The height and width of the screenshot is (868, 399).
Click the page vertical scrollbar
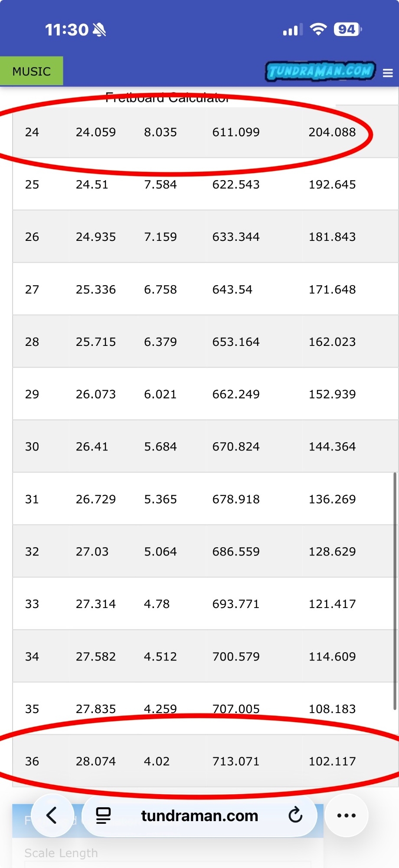[x=395, y=591]
